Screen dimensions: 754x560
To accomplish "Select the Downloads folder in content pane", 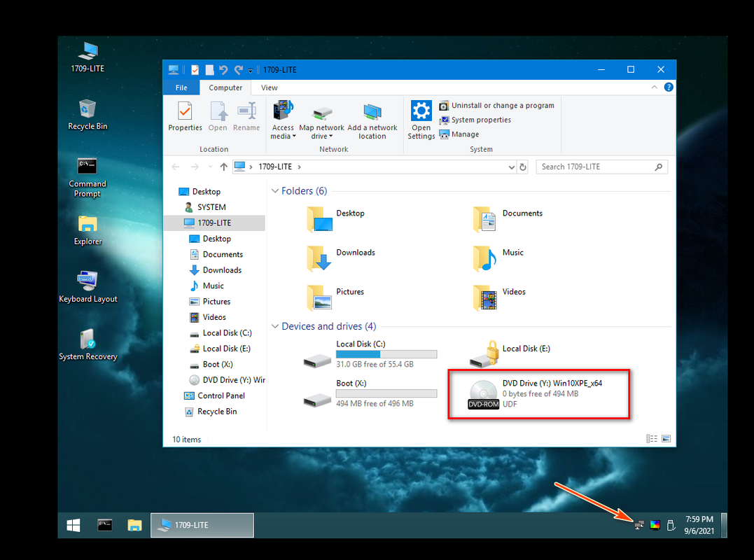I will [342, 258].
